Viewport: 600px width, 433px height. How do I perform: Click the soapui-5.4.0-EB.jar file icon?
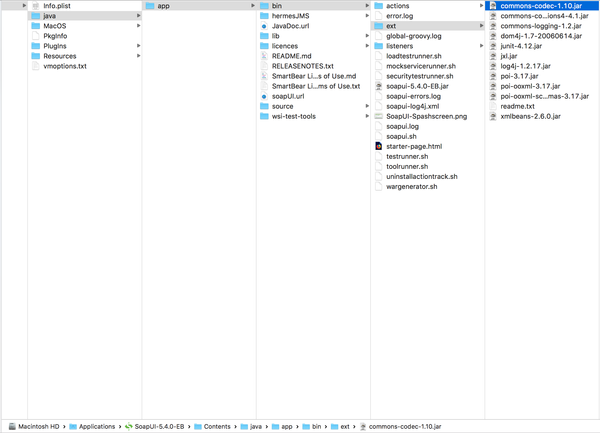pyautogui.click(x=379, y=86)
